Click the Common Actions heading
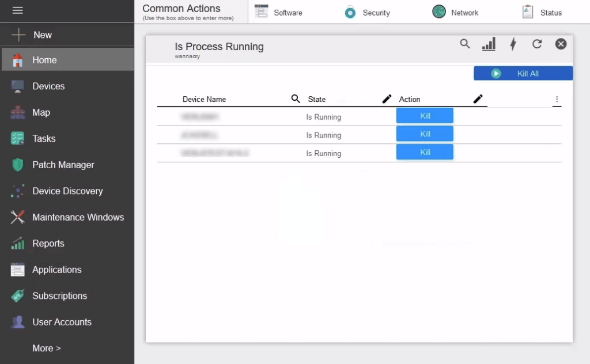 pos(181,8)
